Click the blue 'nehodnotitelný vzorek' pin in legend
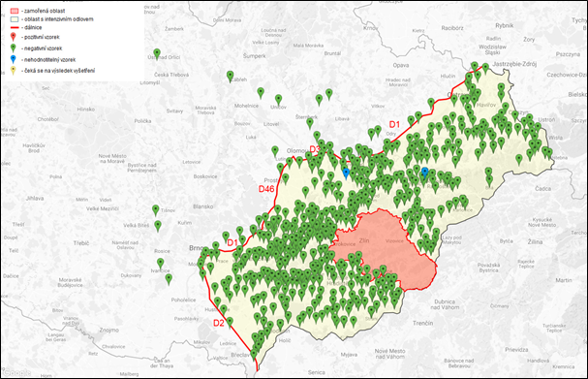 tap(14, 59)
